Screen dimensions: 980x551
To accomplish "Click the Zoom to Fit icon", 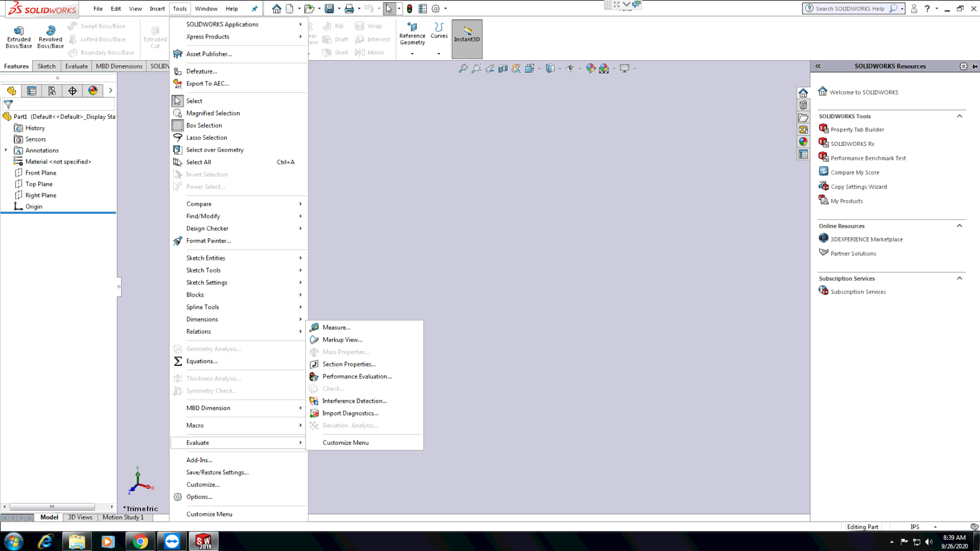I will pyautogui.click(x=463, y=69).
